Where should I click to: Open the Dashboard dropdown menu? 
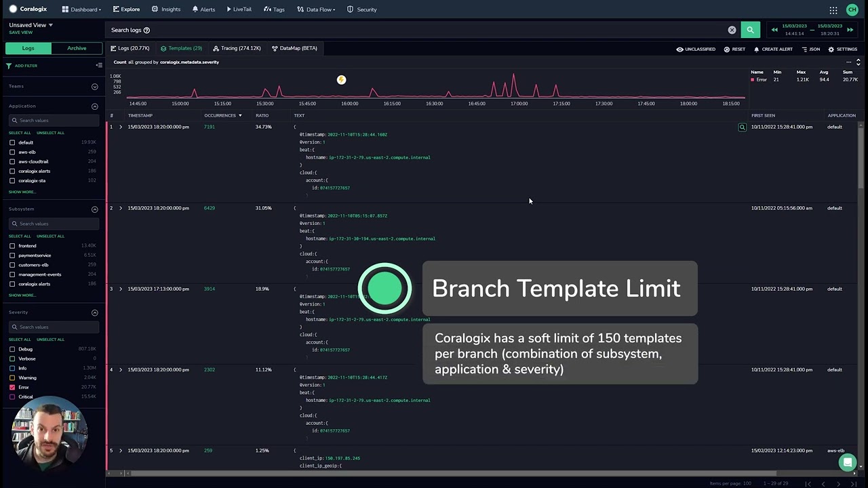[81, 9]
